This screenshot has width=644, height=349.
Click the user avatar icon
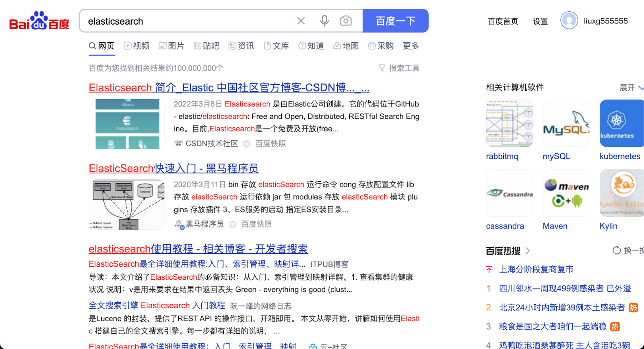(x=569, y=20)
